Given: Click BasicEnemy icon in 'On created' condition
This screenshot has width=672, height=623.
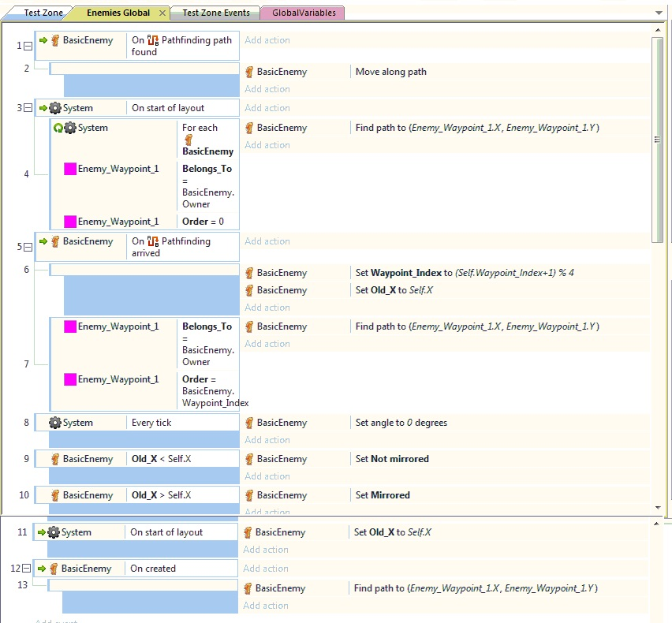Looking at the screenshot, I should pyautogui.click(x=54, y=569).
